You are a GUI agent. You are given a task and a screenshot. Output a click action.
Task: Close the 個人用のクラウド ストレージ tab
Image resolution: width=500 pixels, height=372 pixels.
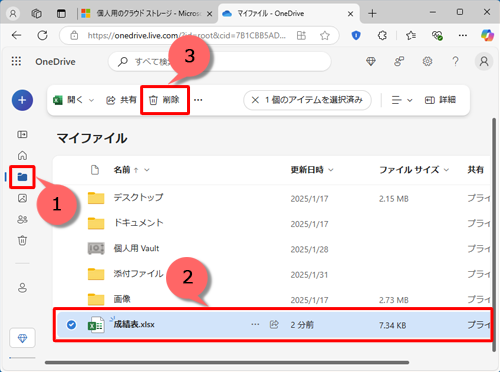(209, 14)
